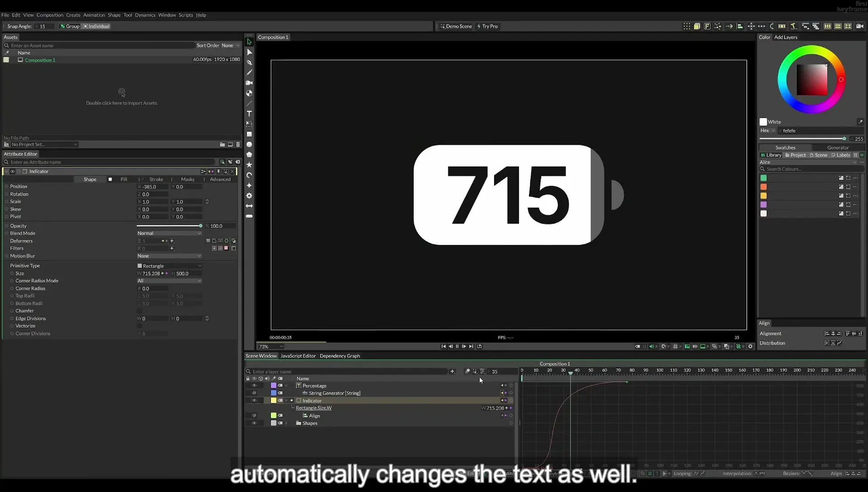
Task: Open render settings gear below viewport
Action: tap(750, 346)
